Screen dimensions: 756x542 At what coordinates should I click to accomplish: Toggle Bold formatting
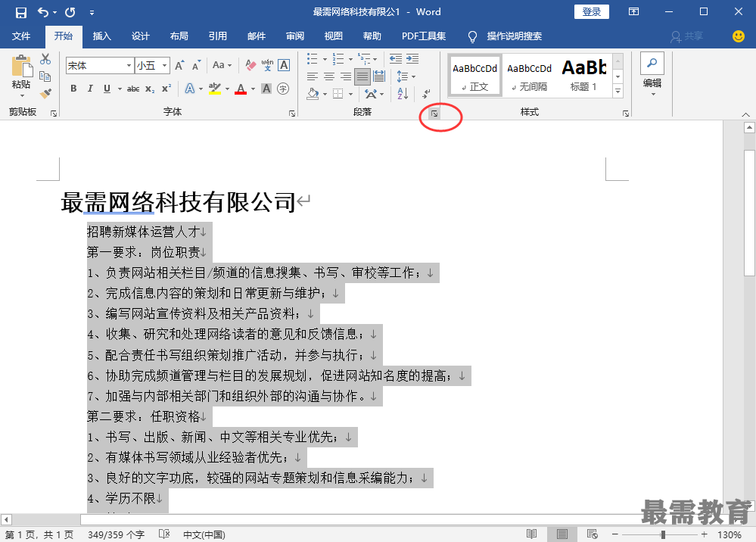point(73,89)
